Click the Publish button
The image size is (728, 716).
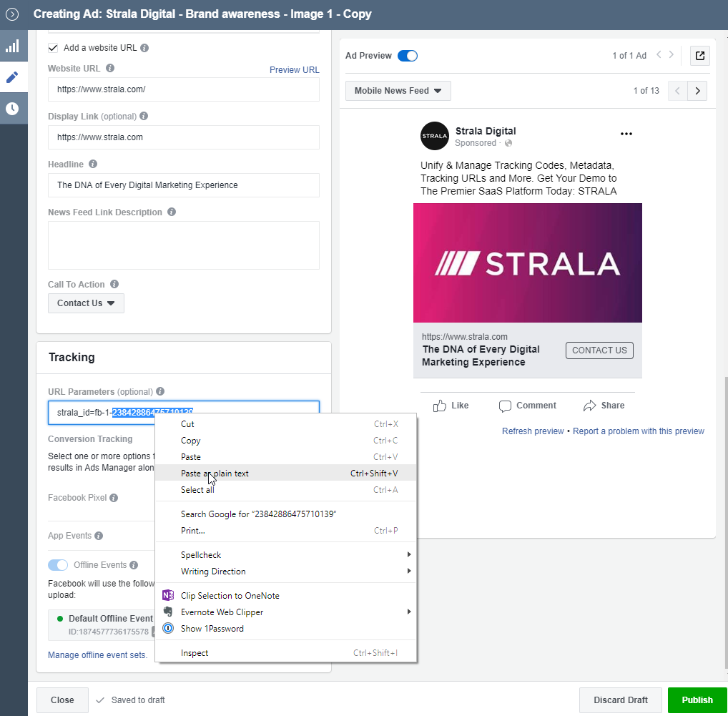click(697, 700)
